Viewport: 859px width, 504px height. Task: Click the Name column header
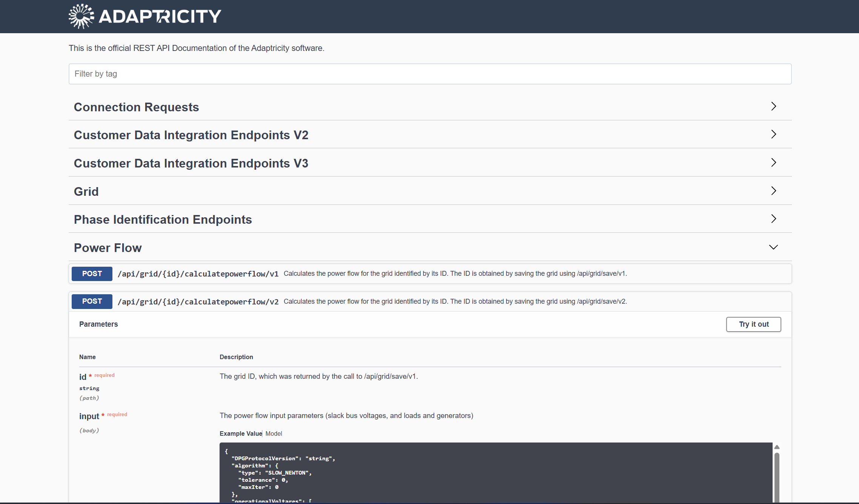87,357
